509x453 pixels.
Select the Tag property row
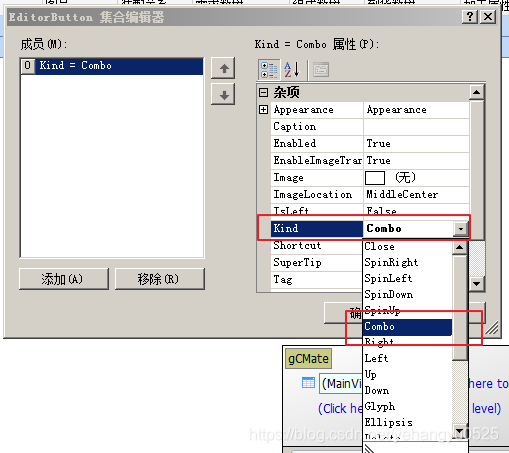tap(317, 280)
